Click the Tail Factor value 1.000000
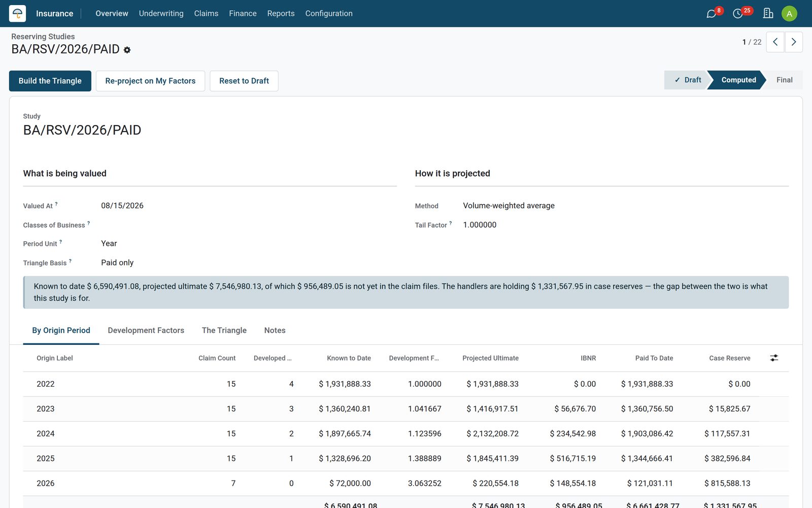The width and height of the screenshot is (812, 508). [x=480, y=225]
